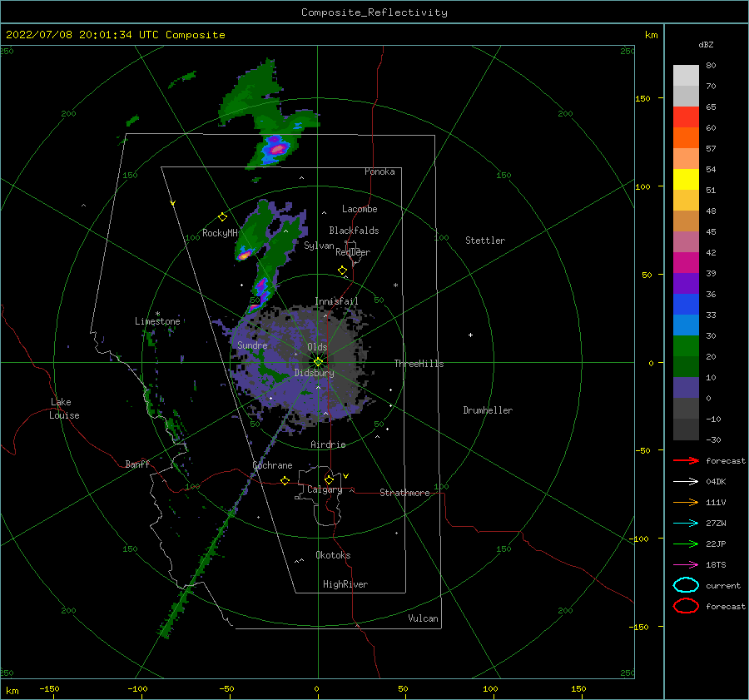Click the orange 57-60 dBZ swatch

click(686, 138)
